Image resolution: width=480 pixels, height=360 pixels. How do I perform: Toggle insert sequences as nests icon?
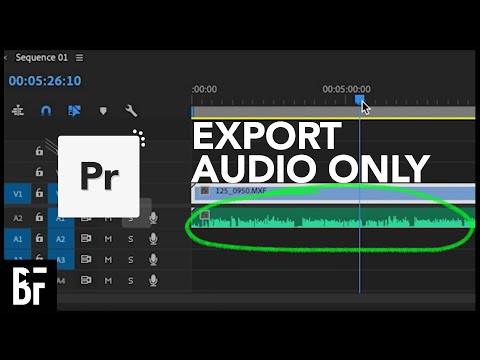coord(18,110)
